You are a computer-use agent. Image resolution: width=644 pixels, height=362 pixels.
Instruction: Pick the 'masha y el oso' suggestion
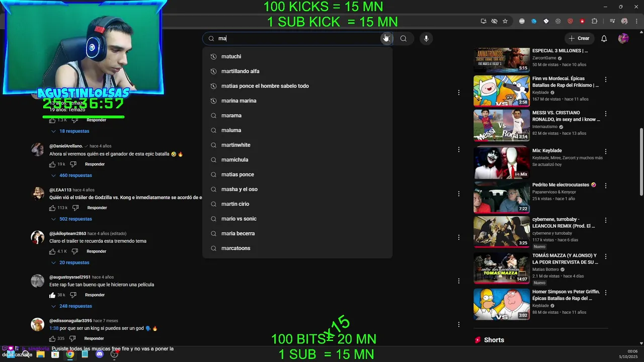coord(297,189)
